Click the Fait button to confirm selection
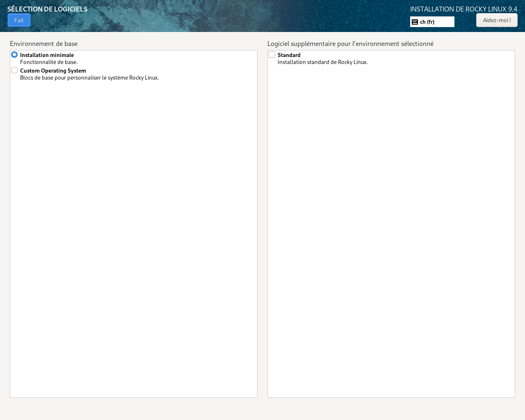The height and width of the screenshot is (420, 525). 19,20
